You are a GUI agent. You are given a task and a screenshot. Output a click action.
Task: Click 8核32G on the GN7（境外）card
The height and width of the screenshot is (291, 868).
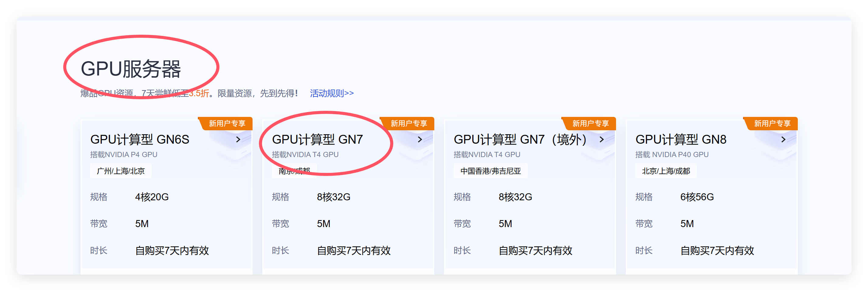[x=515, y=197]
